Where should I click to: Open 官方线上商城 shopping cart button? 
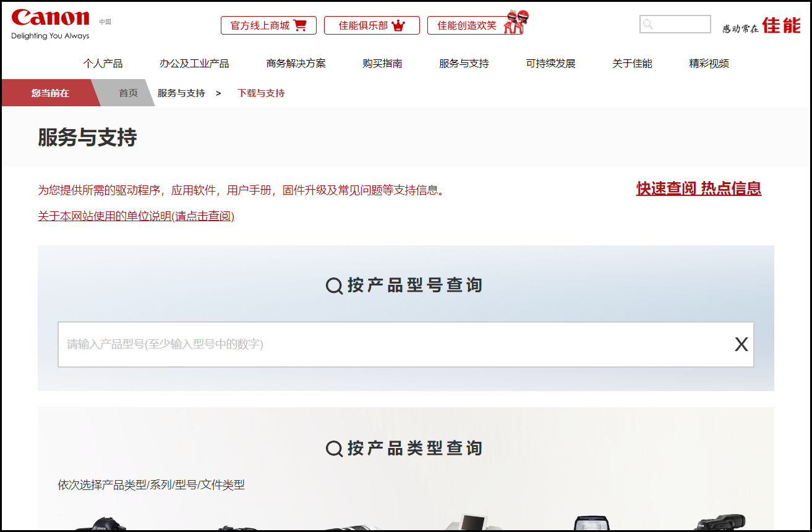[268, 25]
